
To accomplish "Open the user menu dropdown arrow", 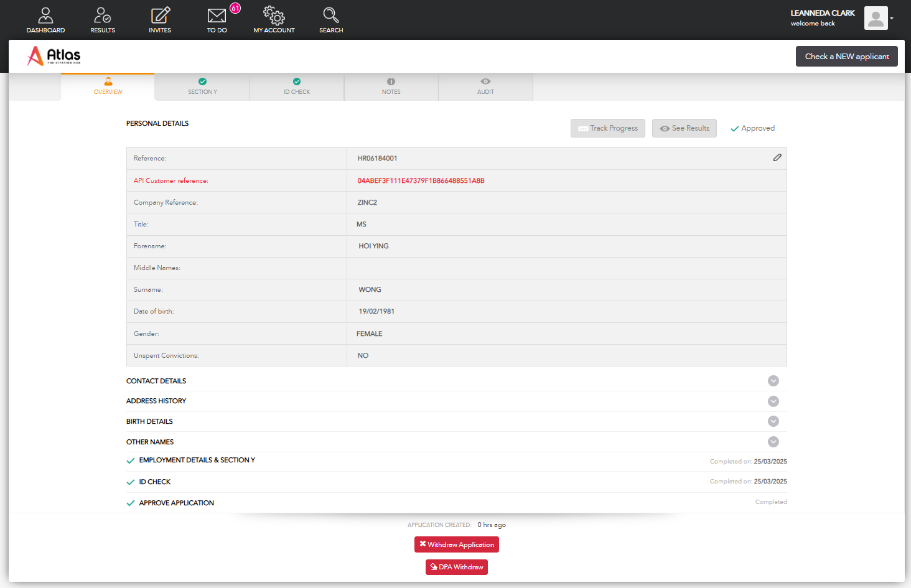I will point(892,19).
